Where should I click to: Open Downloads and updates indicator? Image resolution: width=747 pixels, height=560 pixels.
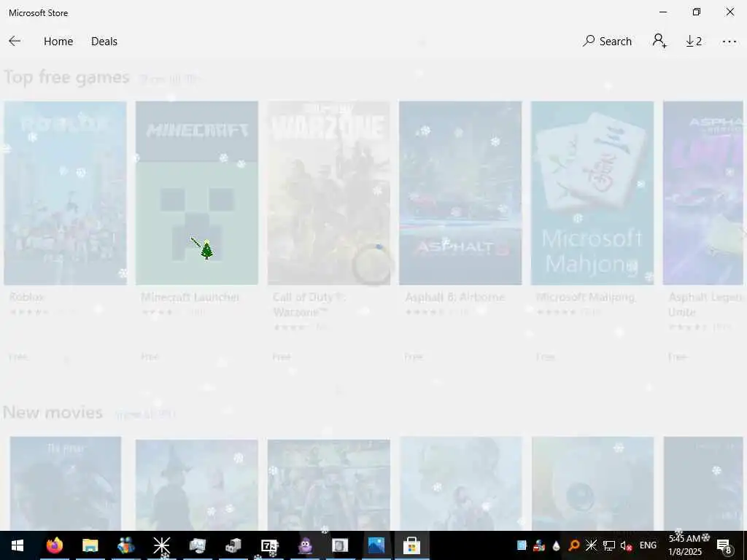coord(694,42)
